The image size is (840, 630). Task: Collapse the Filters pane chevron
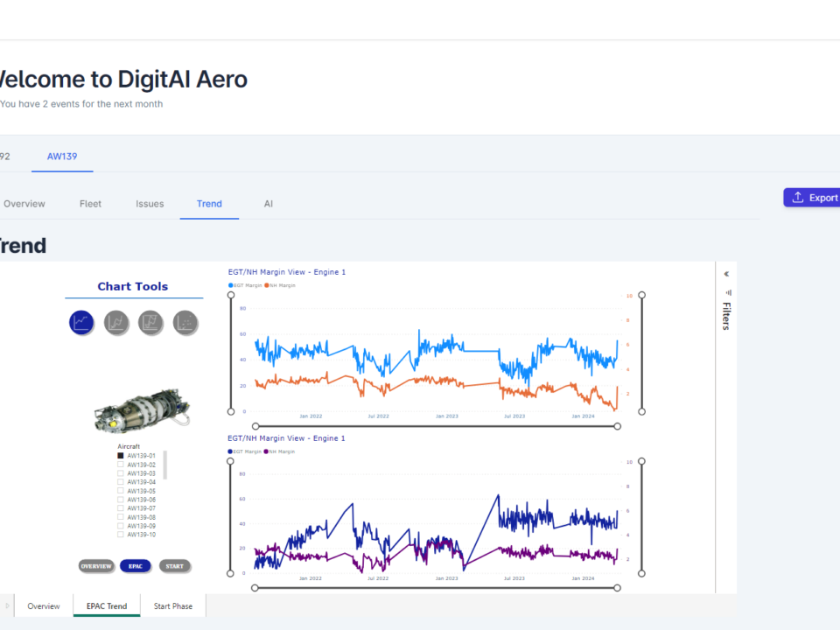[x=726, y=274]
